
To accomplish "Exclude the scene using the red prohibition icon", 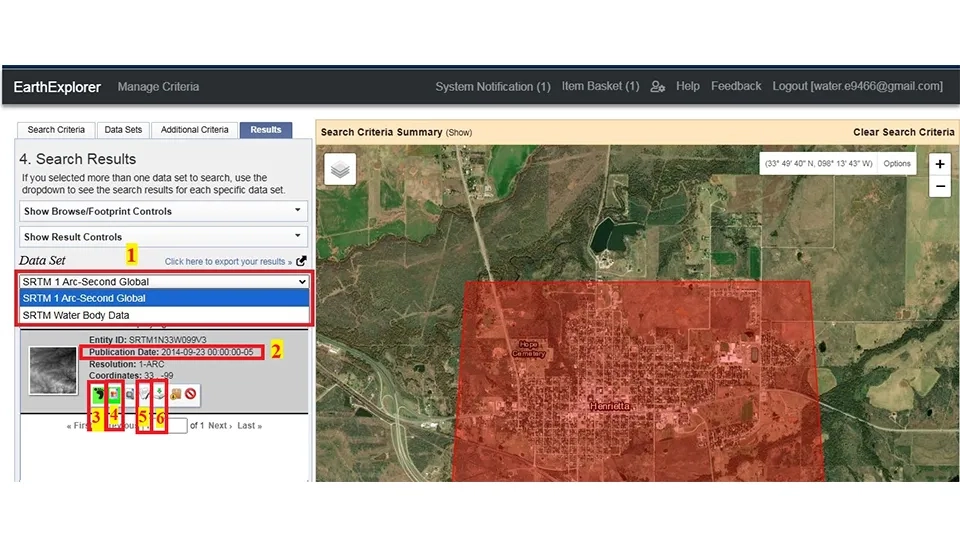I will (190, 394).
